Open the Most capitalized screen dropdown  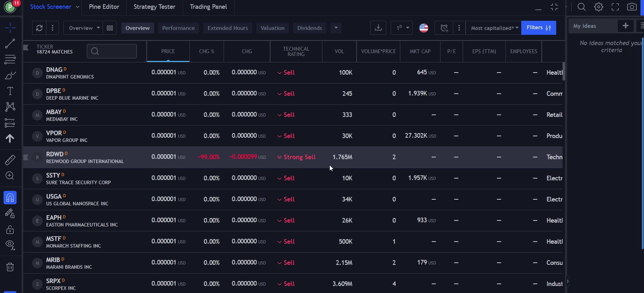click(x=494, y=28)
